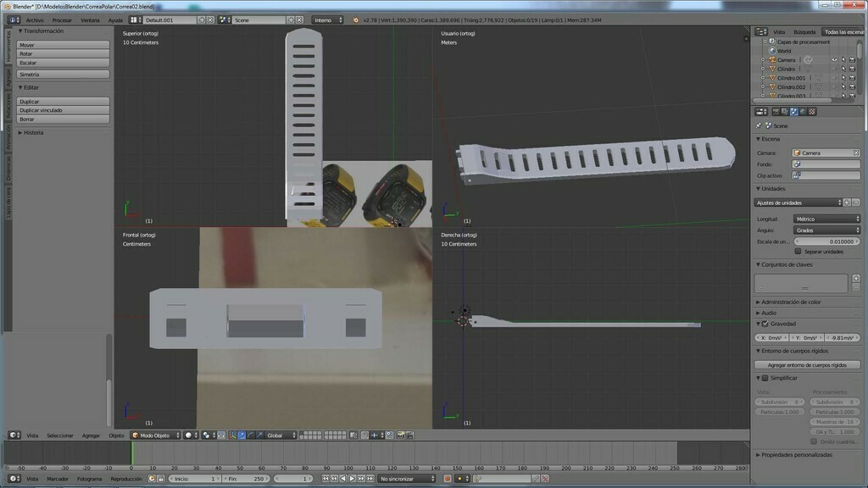Click the pin icon beside Scene
The height and width of the screenshot is (488, 868).
click(x=759, y=125)
